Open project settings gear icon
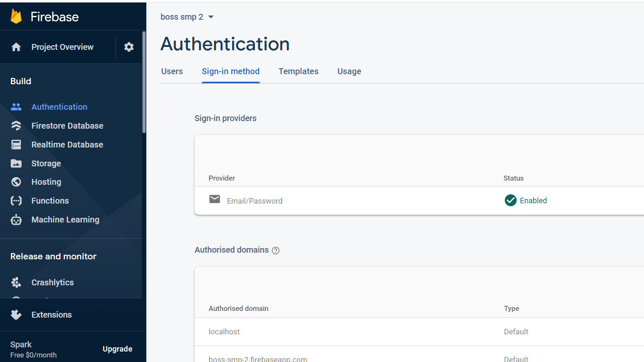Screen dimensions: 644x362 click(129, 47)
